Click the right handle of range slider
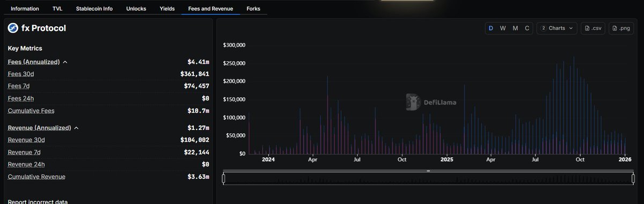This screenshot has height=204, width=644. (634, 178)
